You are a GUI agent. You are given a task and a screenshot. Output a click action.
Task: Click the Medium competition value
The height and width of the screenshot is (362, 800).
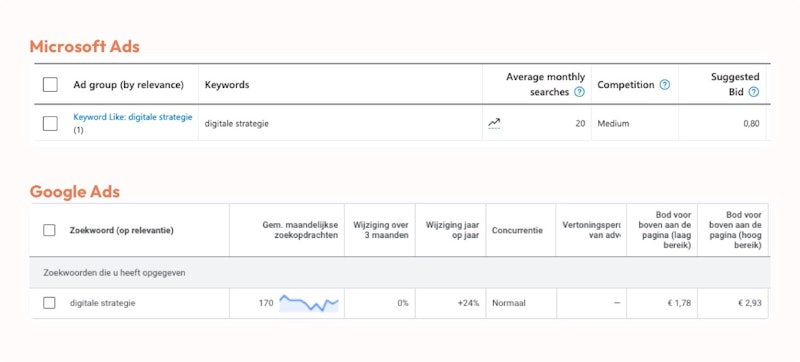click(x=613, y=123)
